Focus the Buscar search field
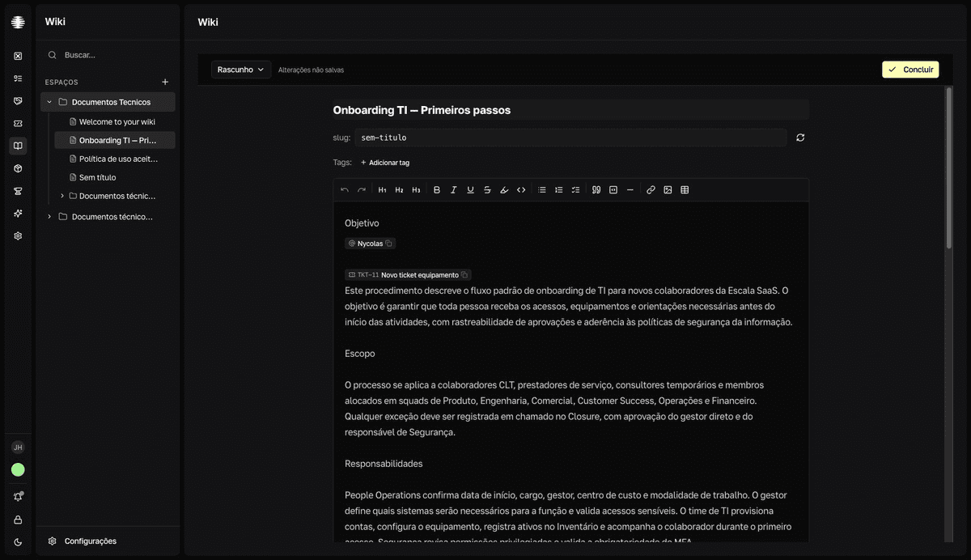 tap(108, 55)
